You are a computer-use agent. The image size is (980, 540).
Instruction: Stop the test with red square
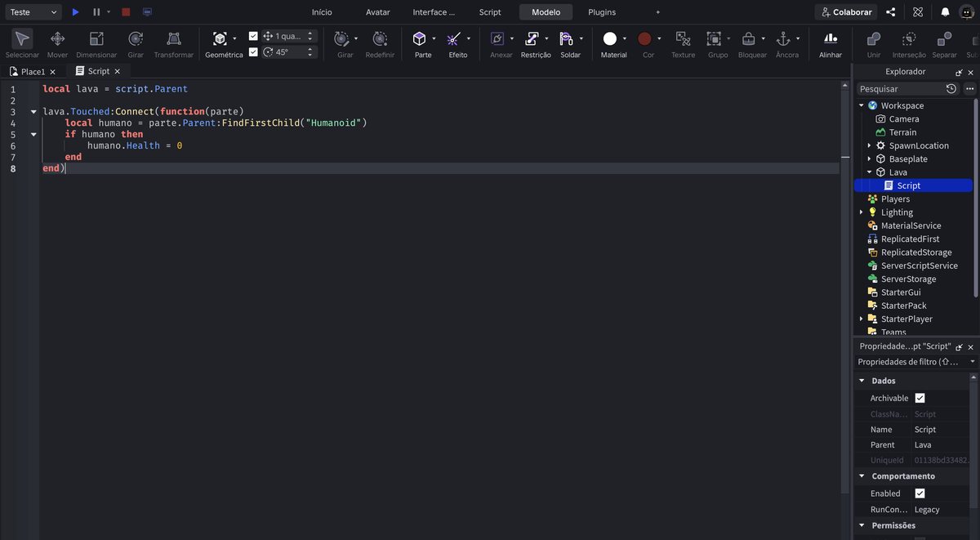point(126,12)
